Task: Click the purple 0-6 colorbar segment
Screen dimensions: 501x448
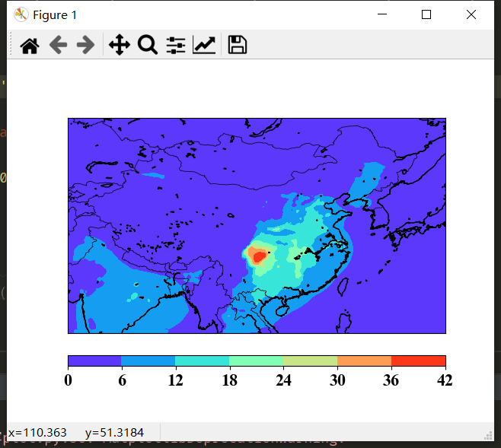Action: pos(94,361)
